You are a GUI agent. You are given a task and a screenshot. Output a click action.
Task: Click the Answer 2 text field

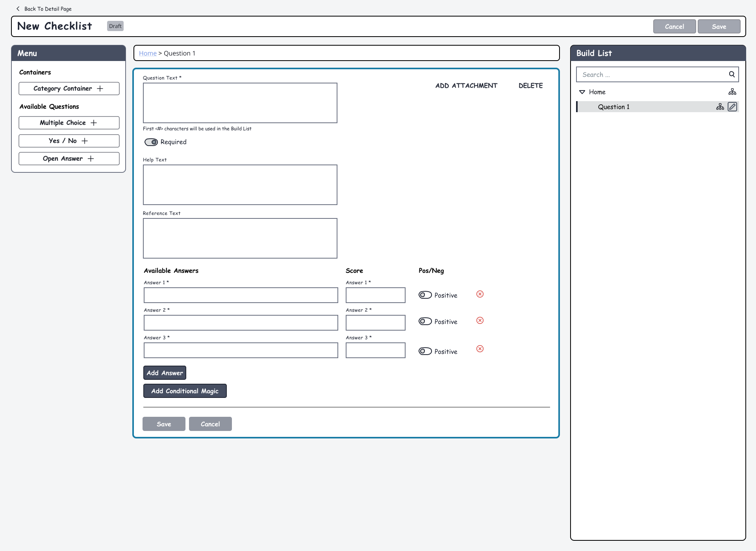click(241, 323)
